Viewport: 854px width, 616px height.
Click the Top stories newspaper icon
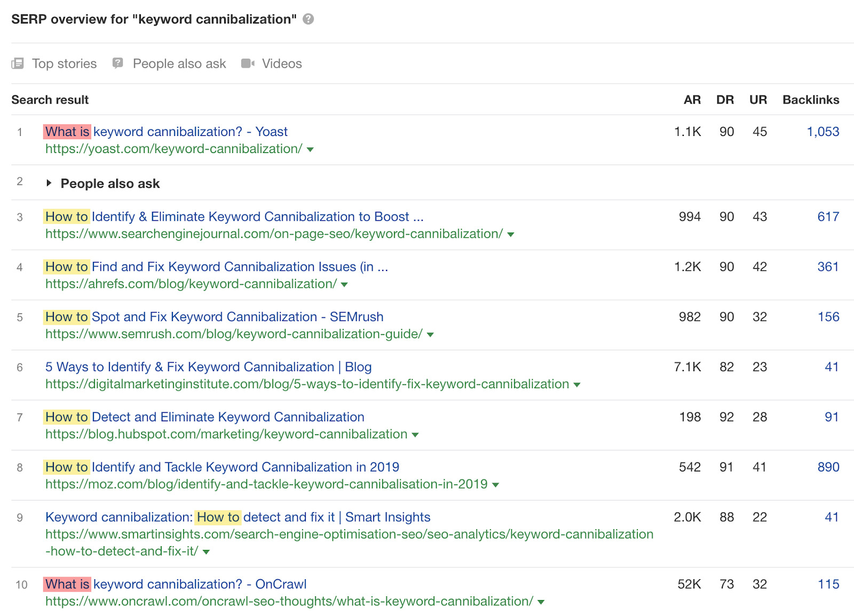pyautogui.click(x=18, y=63)
